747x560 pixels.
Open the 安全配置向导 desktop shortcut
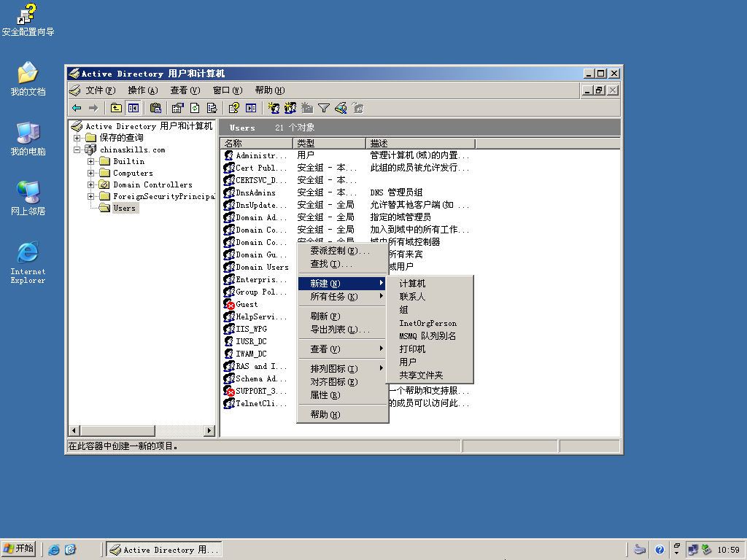pos(28,20)
